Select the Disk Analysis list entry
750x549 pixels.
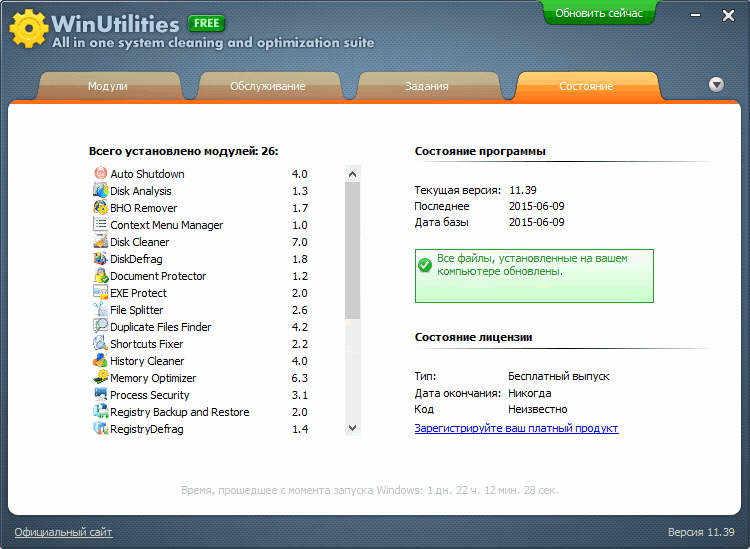coord(201,191)
